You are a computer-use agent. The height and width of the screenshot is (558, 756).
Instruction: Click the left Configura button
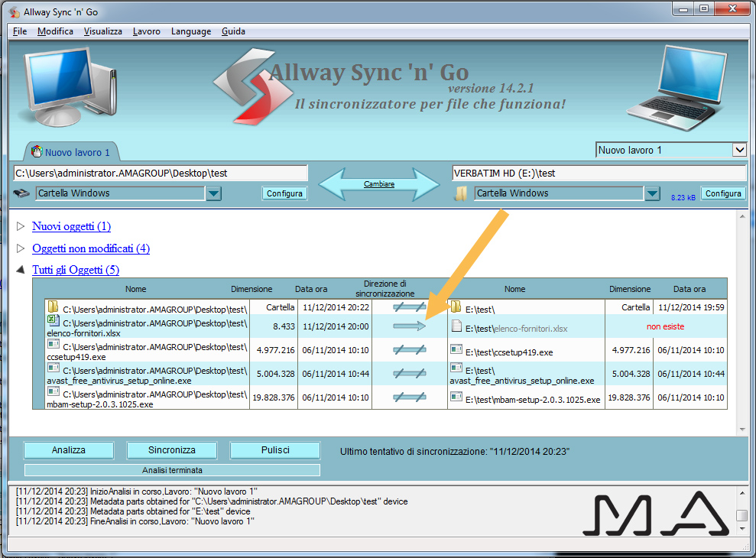pyautogui.click(x=284, y=193)
